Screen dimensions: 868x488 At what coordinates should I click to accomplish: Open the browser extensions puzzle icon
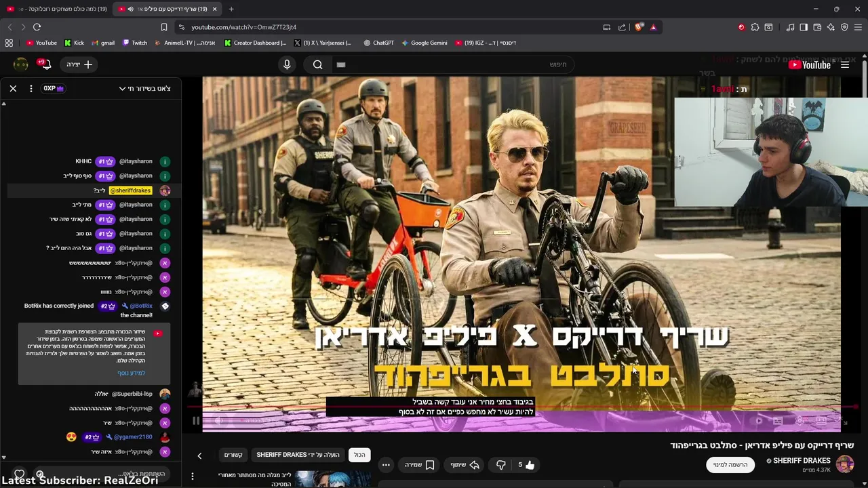tap(755, 27)
